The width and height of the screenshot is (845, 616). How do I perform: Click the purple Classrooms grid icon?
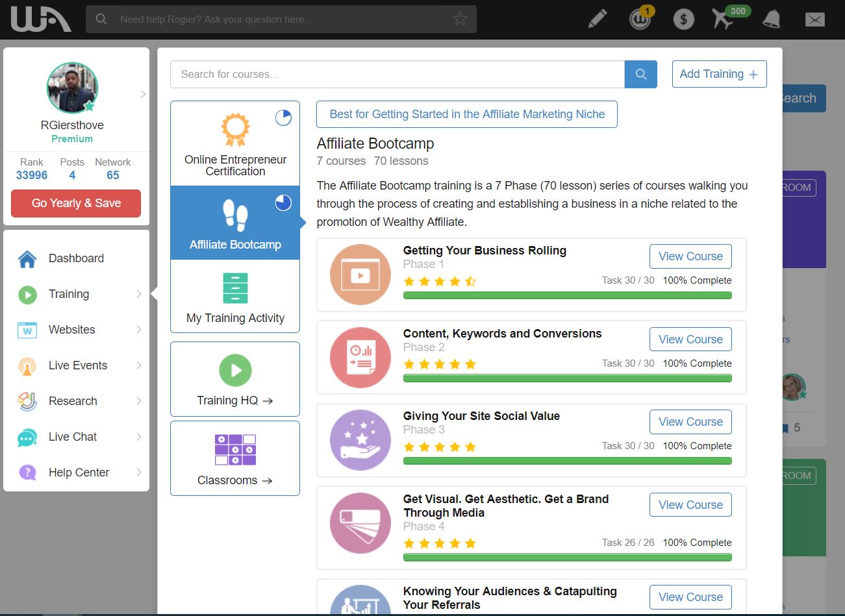pos(235,450)
